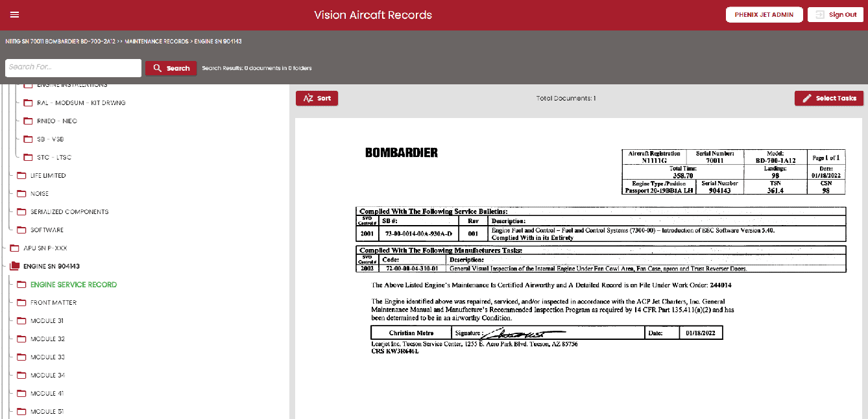868x419 pixels.
Task: Click the APU SN P-XXX folder icon
Action: pyautogui.click(x=14, y=248)
